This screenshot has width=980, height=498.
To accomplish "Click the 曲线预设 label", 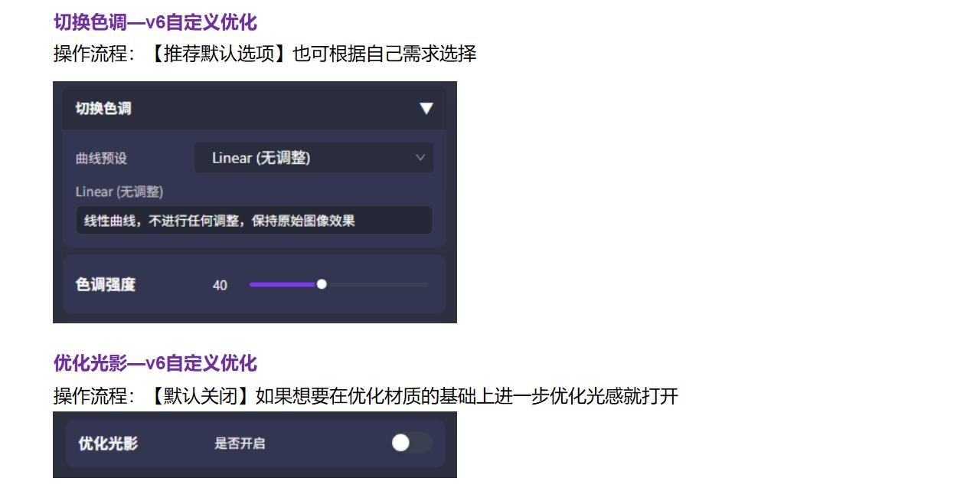I will tap(101, 159).
